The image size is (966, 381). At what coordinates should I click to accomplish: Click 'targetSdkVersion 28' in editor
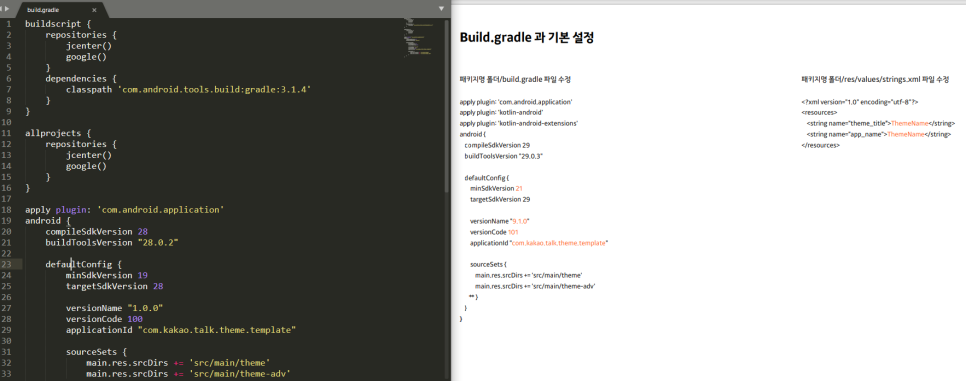coord(114,286)
